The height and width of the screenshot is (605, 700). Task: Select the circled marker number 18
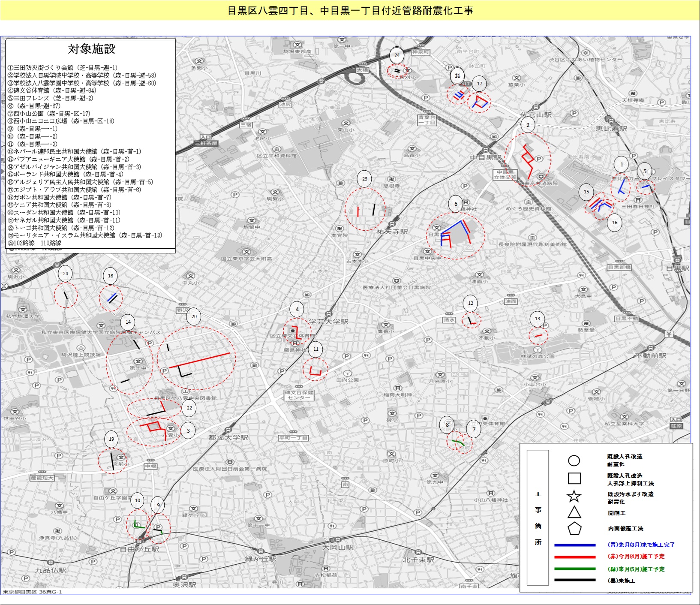[111, 276]
